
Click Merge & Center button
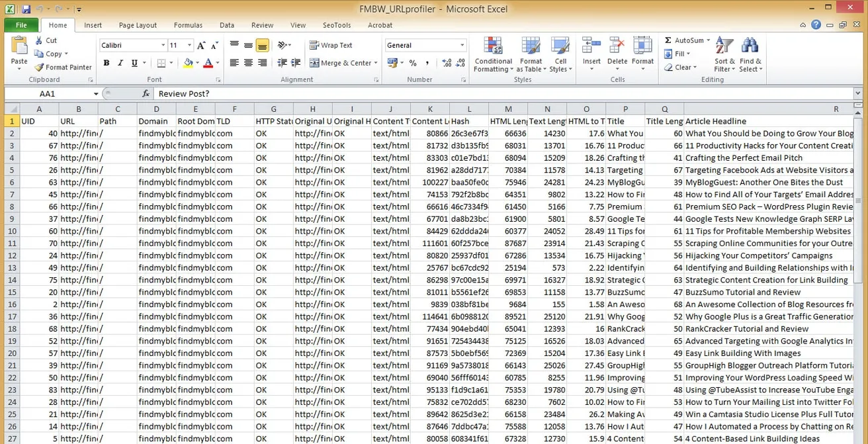[x=339, y=63]
